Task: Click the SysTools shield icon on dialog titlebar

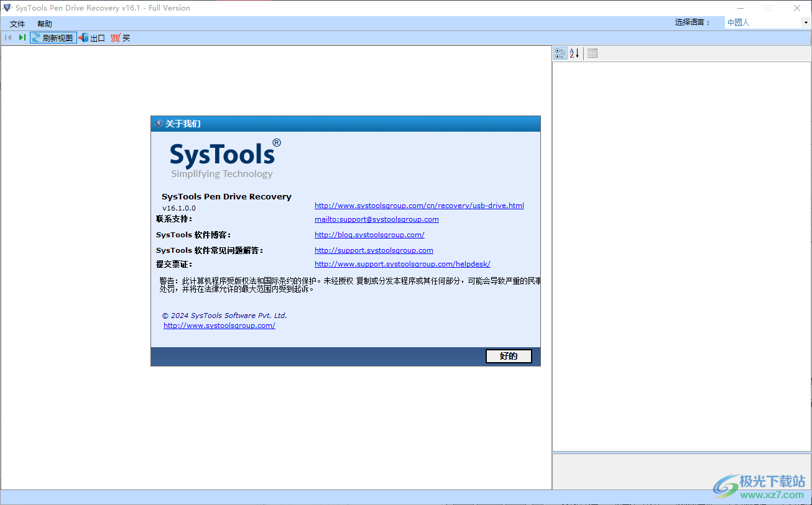Action: click(x=158, y=124)
